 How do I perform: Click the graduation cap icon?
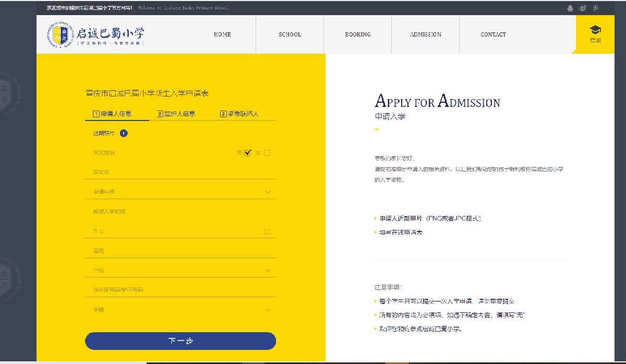595,31
